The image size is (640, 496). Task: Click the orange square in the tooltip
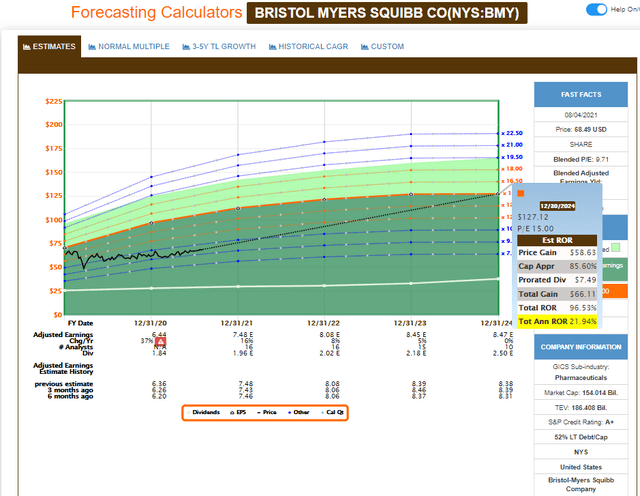click(x=521, y=194)
